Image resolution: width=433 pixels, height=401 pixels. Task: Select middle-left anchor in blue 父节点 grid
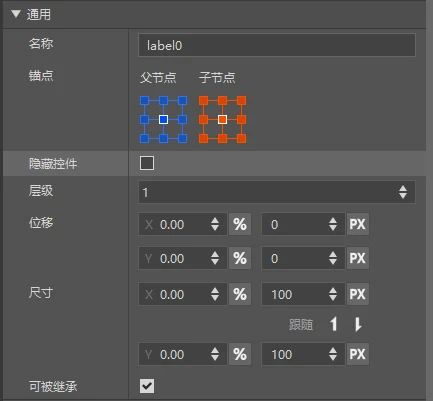pos(144,119)
